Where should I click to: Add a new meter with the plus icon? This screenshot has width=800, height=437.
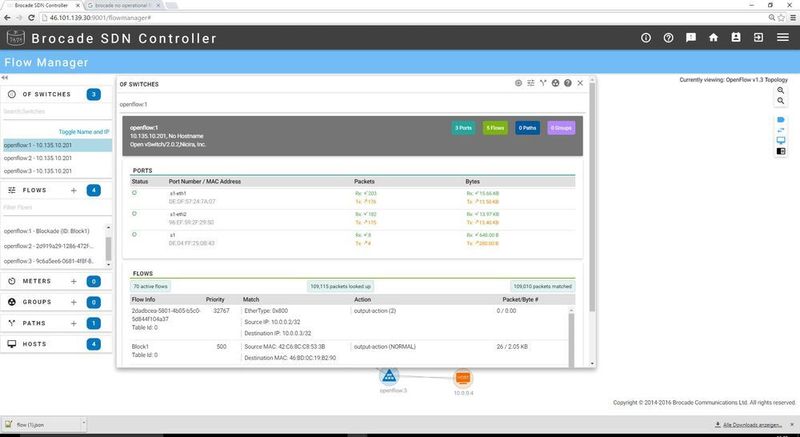click(x=73, y=281)
